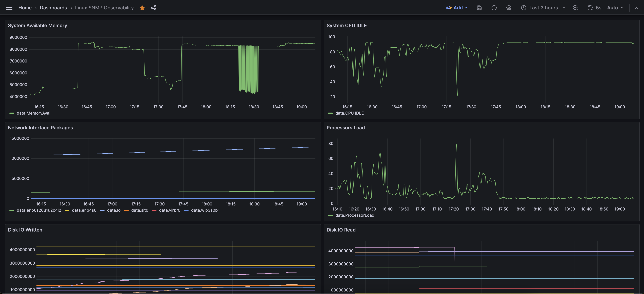This screenshot has width=644, height=294.
Task: Save the dashboard via the disk icon
Action: (x=479, y=8)
